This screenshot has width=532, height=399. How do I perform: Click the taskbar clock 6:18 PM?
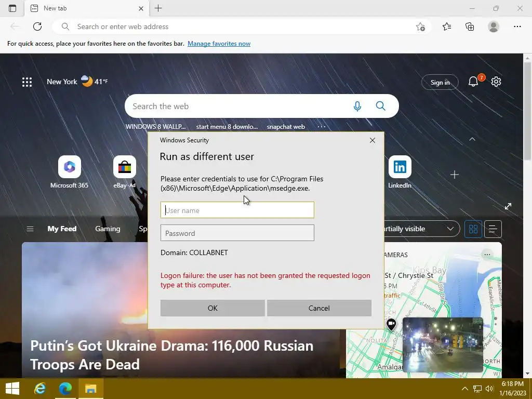pyautogui.click(x=512, y=389)
